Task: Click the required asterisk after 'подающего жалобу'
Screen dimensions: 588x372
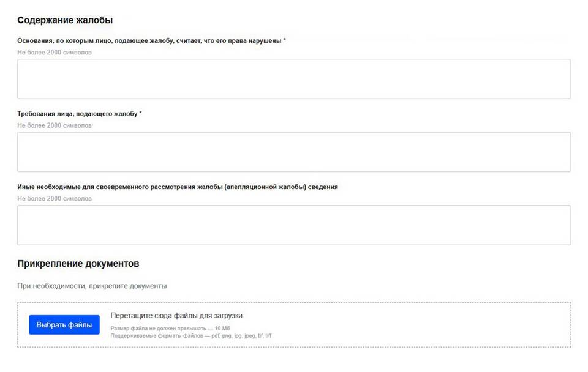Action: point(140,114)
